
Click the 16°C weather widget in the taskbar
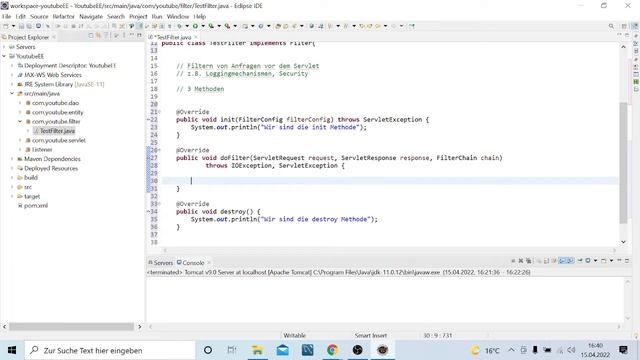coord(485,350)
